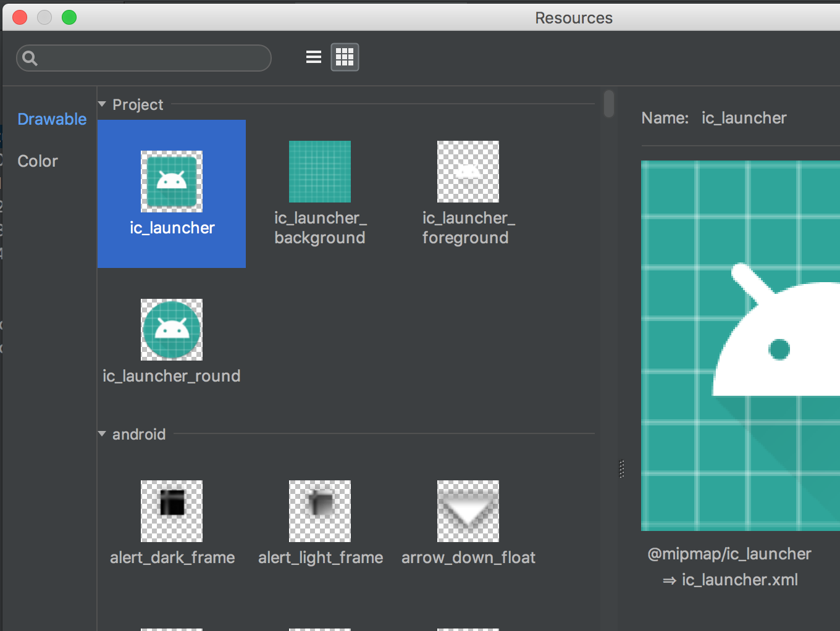Switch to grid view
The width and height of the screenshot is (840, 631).
[345, 57]
